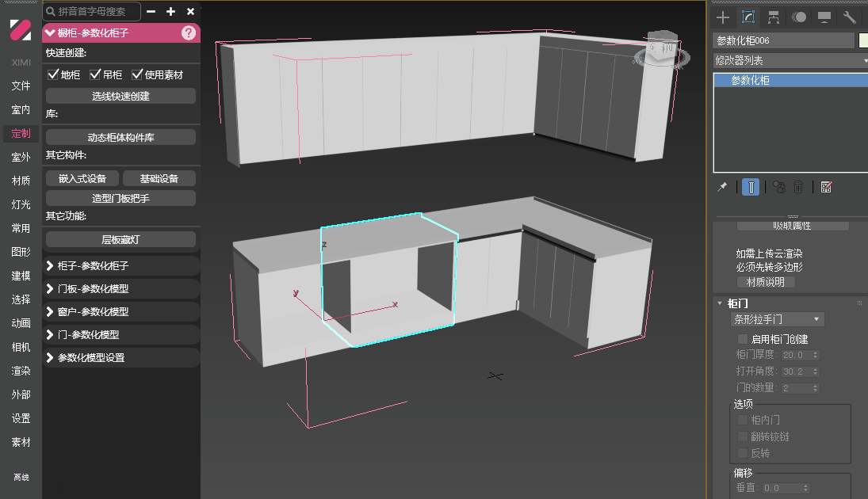The image size is (868, 499).
Task: Click the 参数化柜006 object name field
Action: coord(783,40)
